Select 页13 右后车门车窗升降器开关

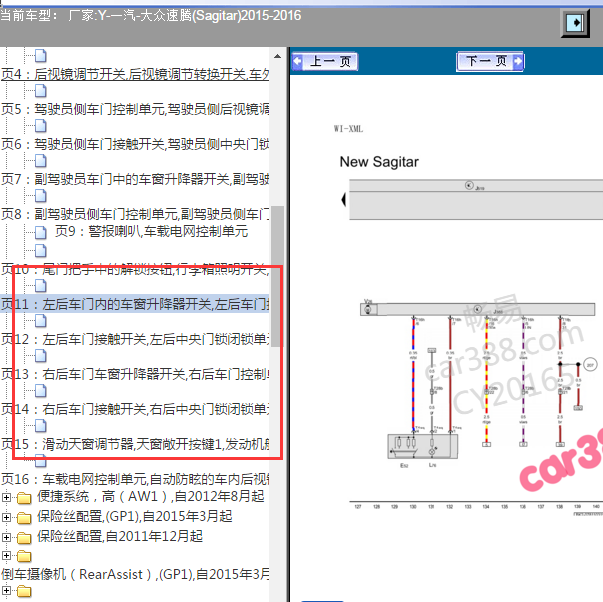coord(135,374)
